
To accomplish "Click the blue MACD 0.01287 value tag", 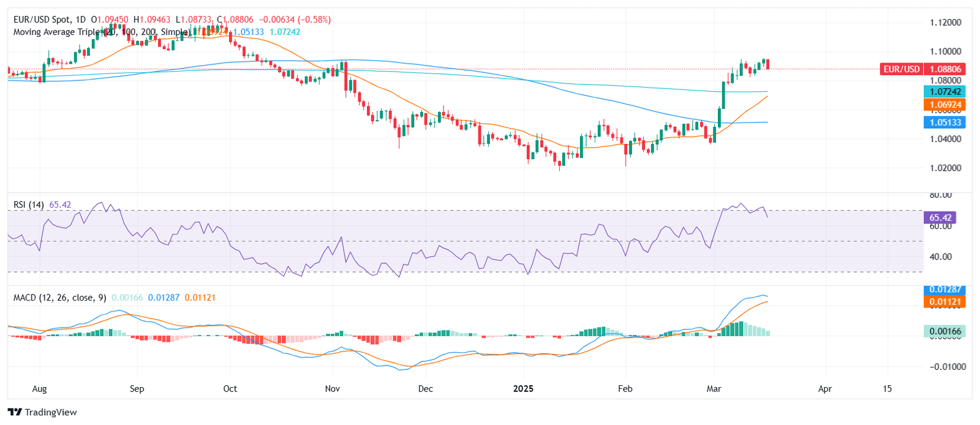I will pos(944,289).
